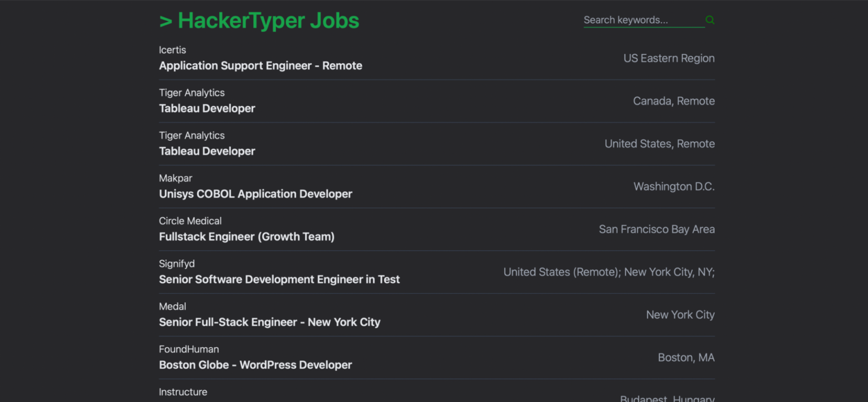868x402 pixels.
Task: Click the green search magnifier icon
Action: click(710, 20)
